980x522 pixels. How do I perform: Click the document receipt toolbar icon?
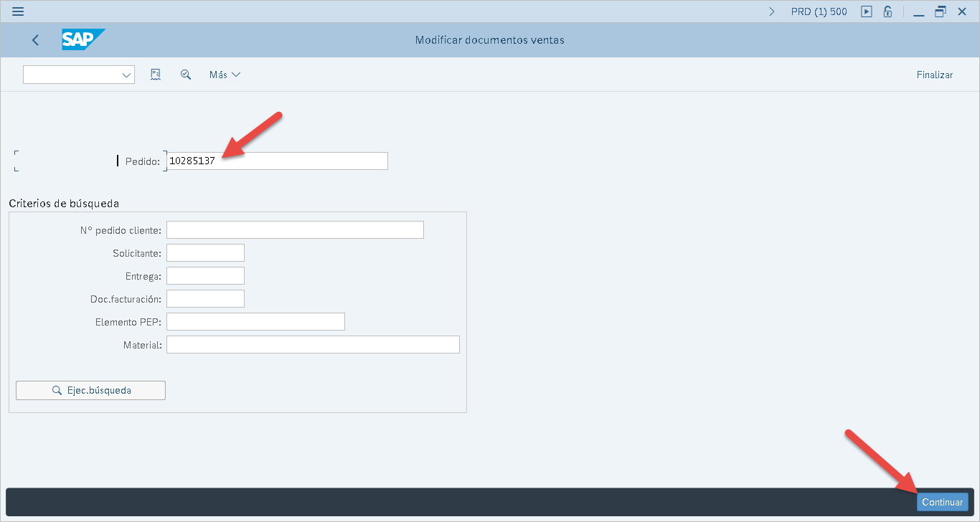pyautogui.click(x=156, y=75)
